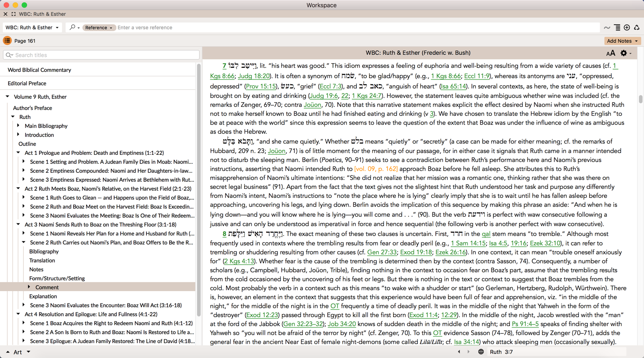Image resolution: width=644 pixels, height=358 pixels.
Task: Open Scene 2 Ruth and Boaz Meet on the Harvest Field
Action: click(x=112, y=207)
